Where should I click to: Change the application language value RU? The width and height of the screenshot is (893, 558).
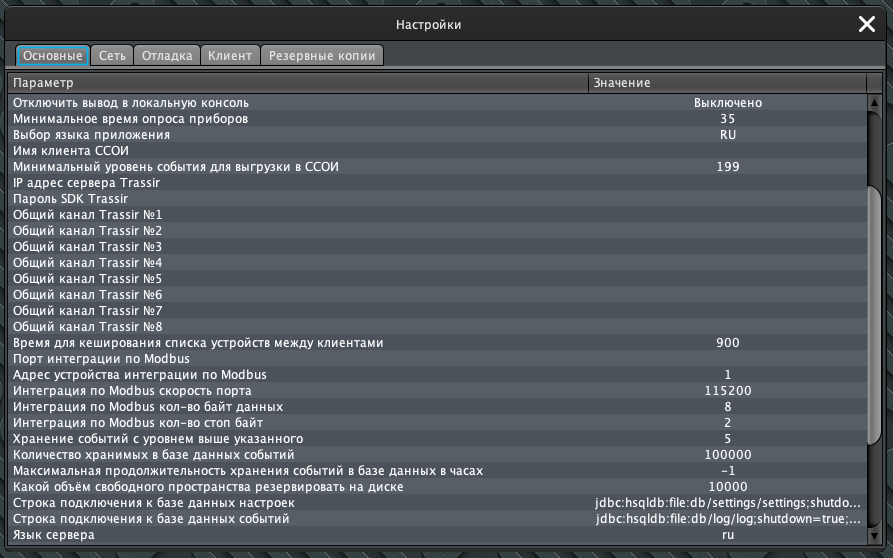tap(727, 135)
